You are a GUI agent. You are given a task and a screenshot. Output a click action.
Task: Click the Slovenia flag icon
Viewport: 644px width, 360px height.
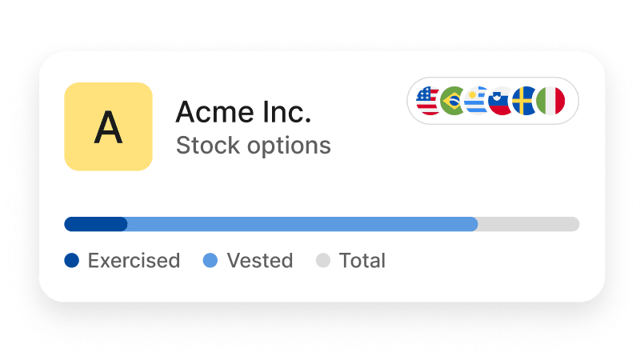click(500, 101)
